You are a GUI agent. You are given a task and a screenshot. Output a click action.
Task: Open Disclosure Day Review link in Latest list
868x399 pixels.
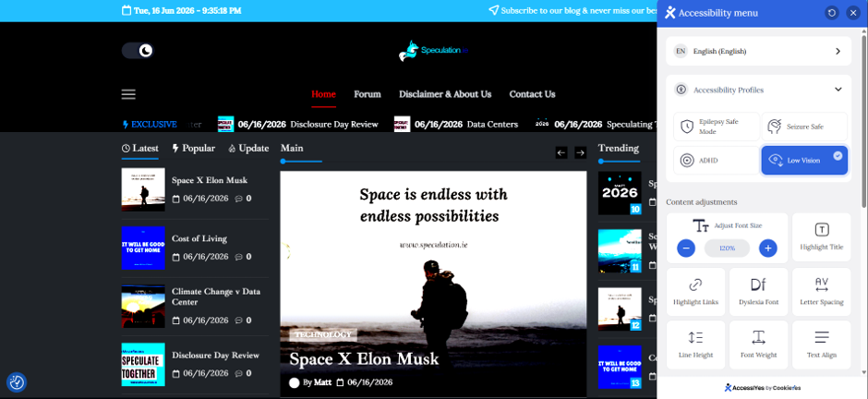(x=215, y=356)
